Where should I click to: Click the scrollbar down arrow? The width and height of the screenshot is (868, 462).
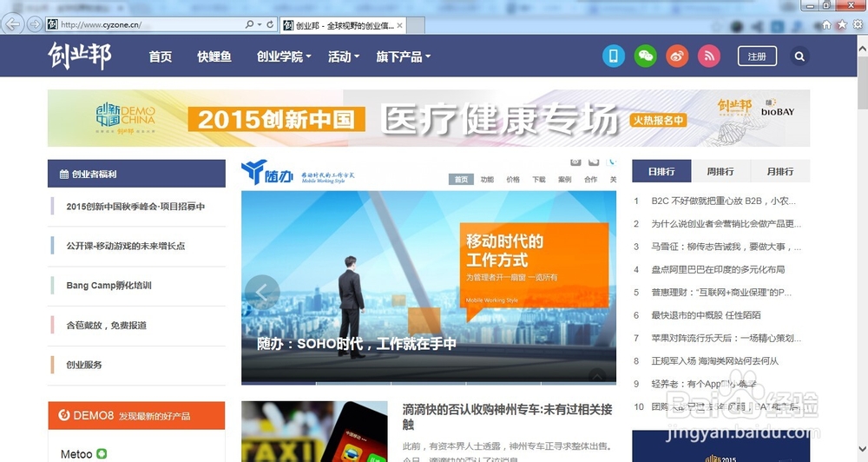click(x=863, y=448)
